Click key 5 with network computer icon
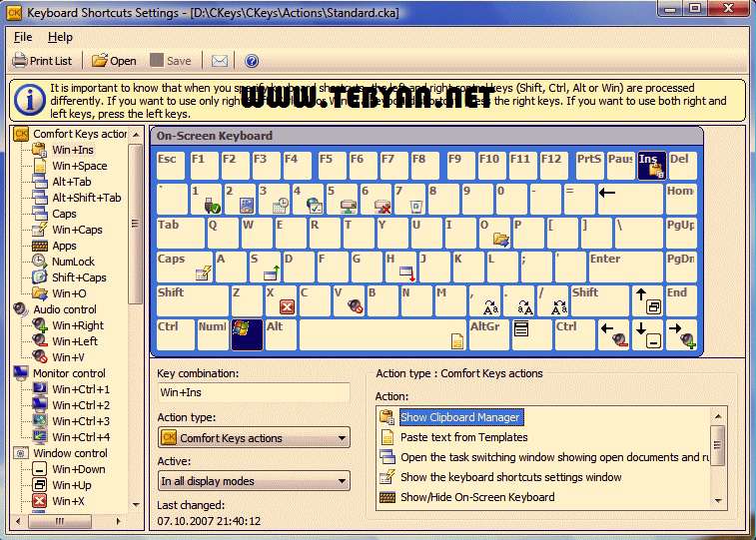 point(342,199)
